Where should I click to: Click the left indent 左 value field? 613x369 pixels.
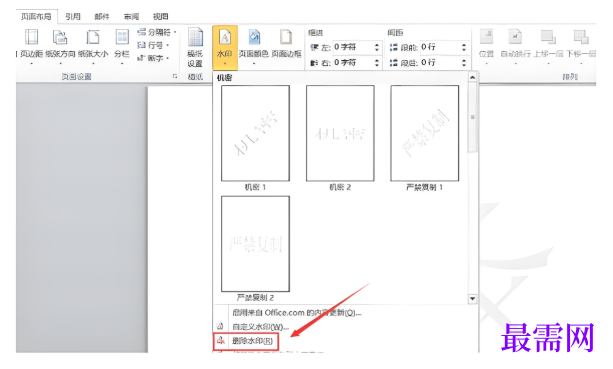(x=353, y=47)
